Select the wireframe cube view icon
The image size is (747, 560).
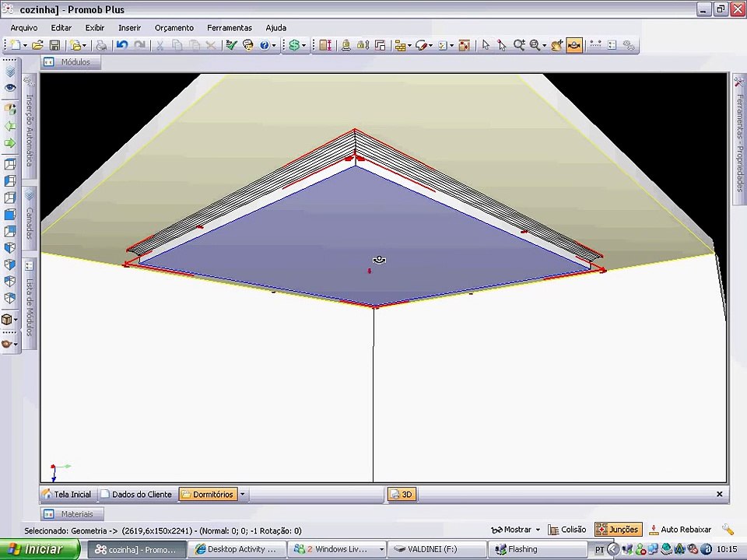[x=10, y=164]
